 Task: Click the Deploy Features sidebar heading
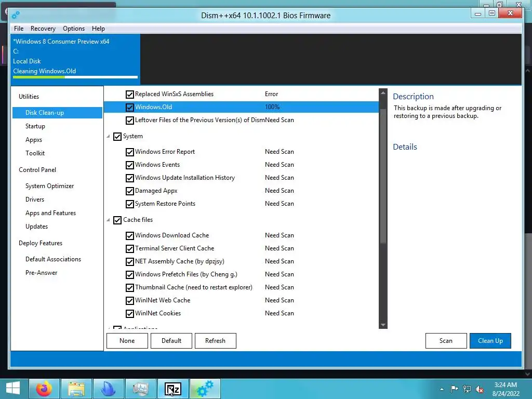coord(41,243)
